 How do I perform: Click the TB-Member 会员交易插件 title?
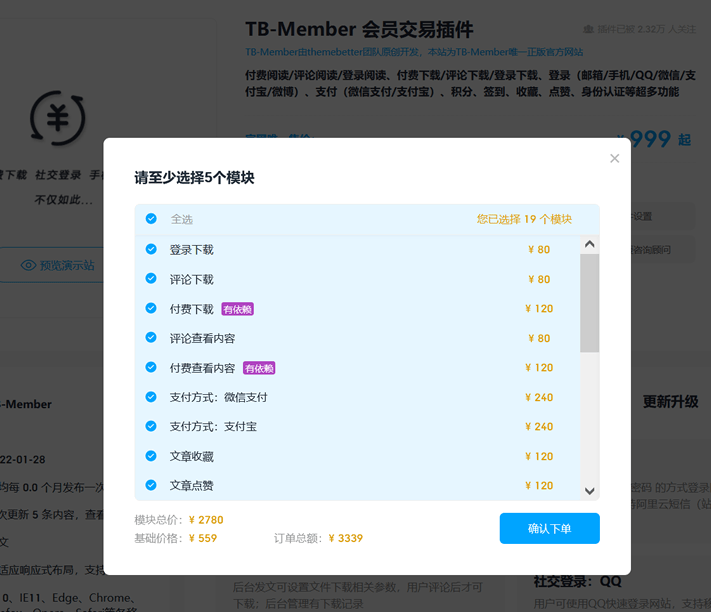click(x=359, y=29)
